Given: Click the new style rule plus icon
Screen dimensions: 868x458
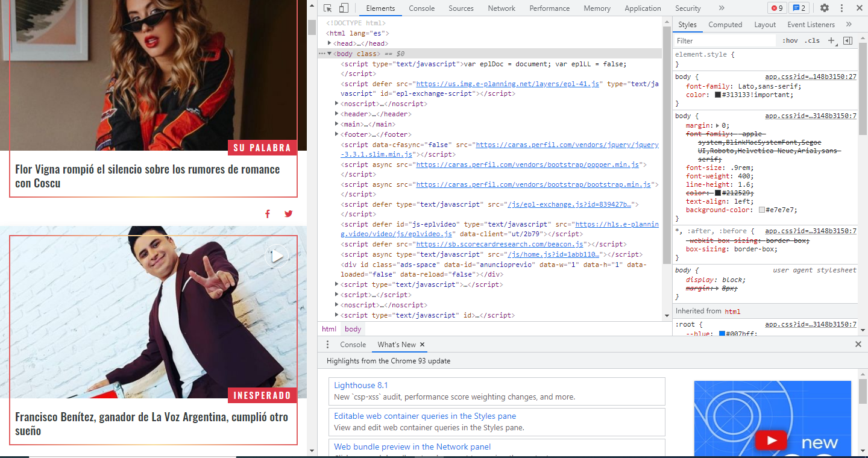Looking at the screenshot, I should tap(831, 41).
